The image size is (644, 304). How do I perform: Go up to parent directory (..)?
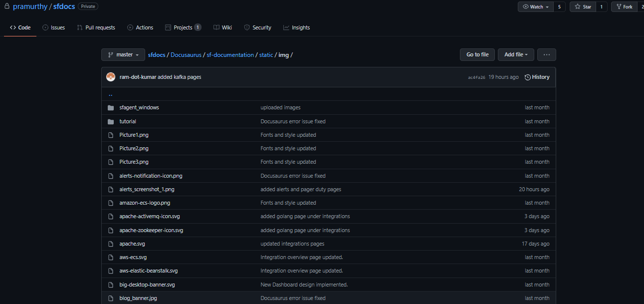[x=110, y=94]
